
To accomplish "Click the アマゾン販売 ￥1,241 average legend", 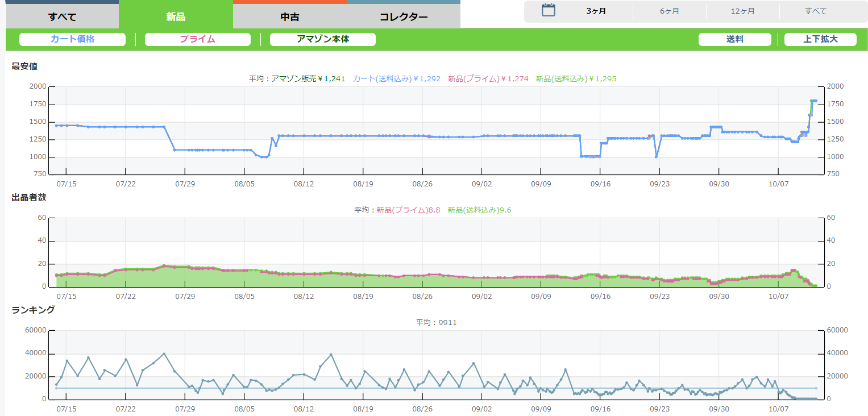I will click(x=308, y=79).
